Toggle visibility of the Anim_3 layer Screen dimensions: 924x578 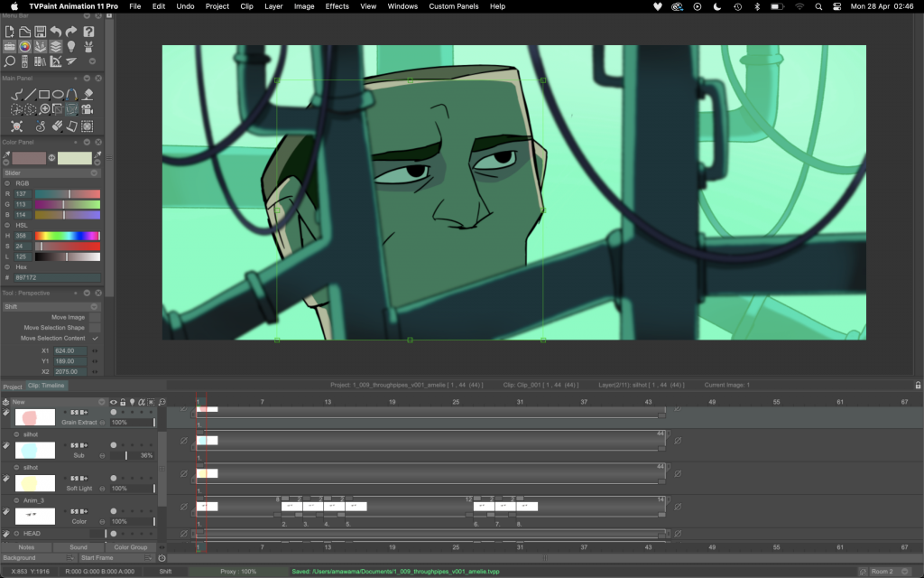pyautogui.click(x=113, y=511)
